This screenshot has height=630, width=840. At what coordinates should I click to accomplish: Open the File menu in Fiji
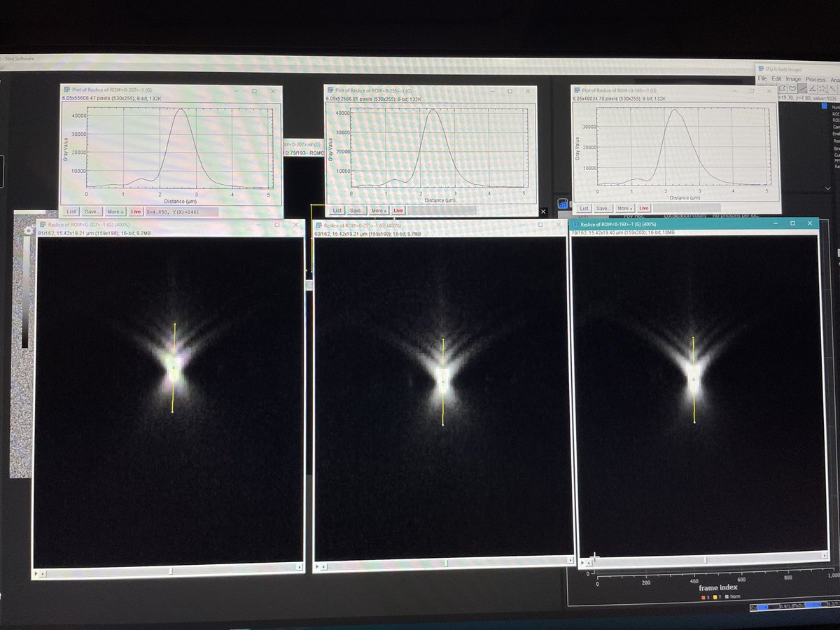[x=762, y=79]
